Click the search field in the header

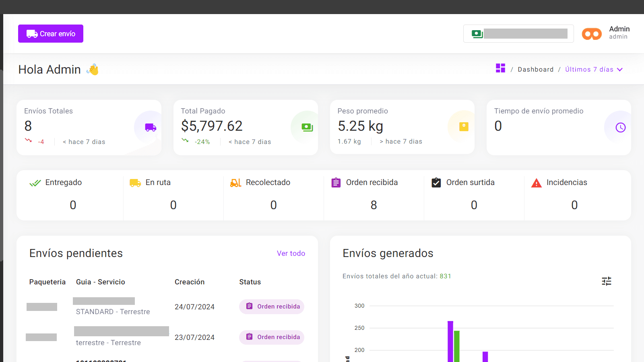pos(519,34)
